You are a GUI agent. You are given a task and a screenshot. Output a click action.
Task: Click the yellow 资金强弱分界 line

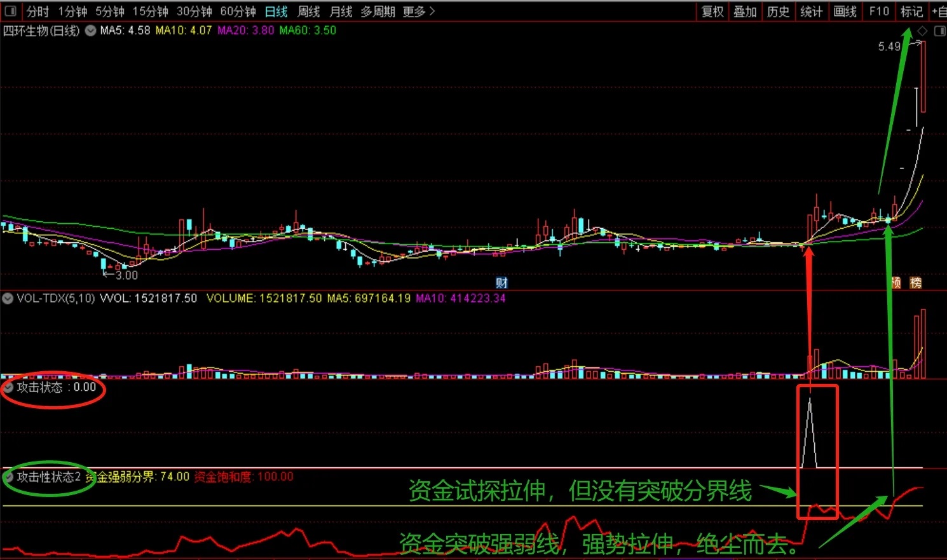tap(462, 506)
